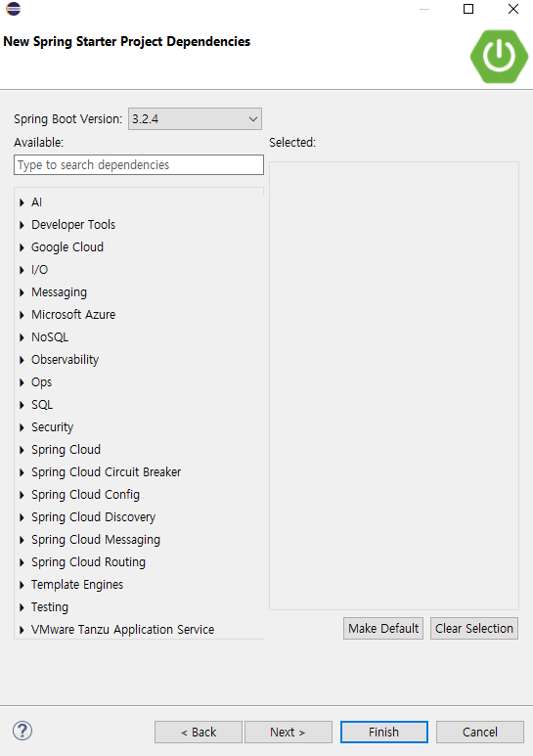Cancel the wizard dialog
533x756 pixels.
(480, 733)
